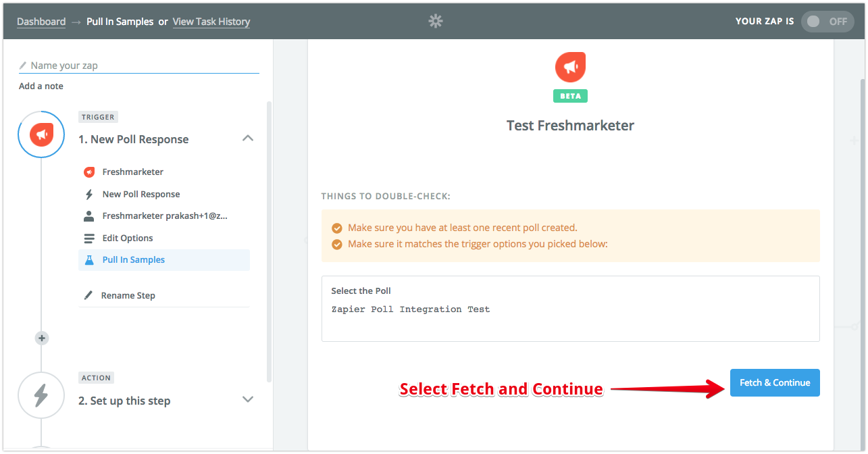Screen dimensions: 868x454
Task: Click the Freshmarketer trigger circle icon
Action: coord(41,135)
